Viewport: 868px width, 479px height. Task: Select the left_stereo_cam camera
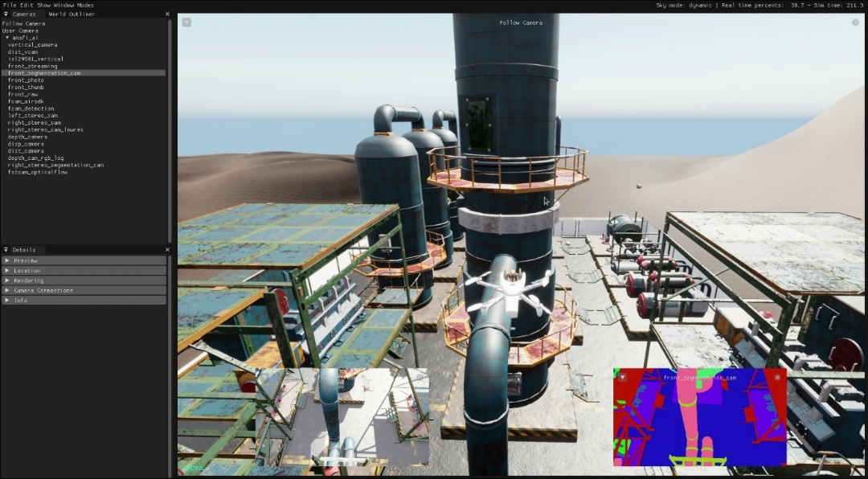pyautogui.click(x=29, y=115)
